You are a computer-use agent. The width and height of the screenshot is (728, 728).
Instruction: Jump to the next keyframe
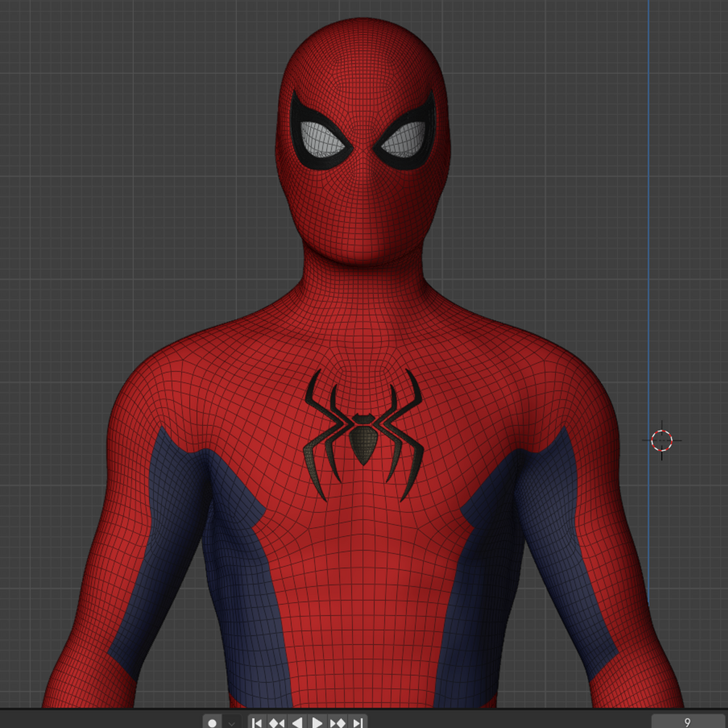pos(338,722)
